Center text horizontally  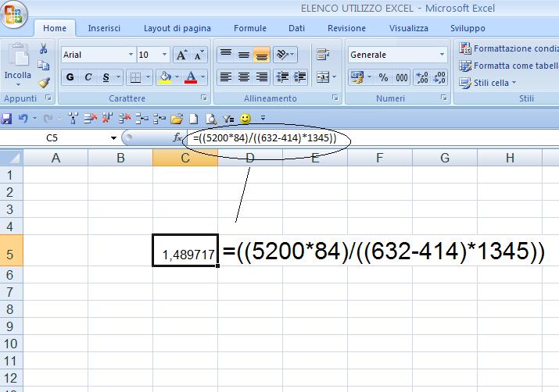pyautogui.click(x=244, y=77)
